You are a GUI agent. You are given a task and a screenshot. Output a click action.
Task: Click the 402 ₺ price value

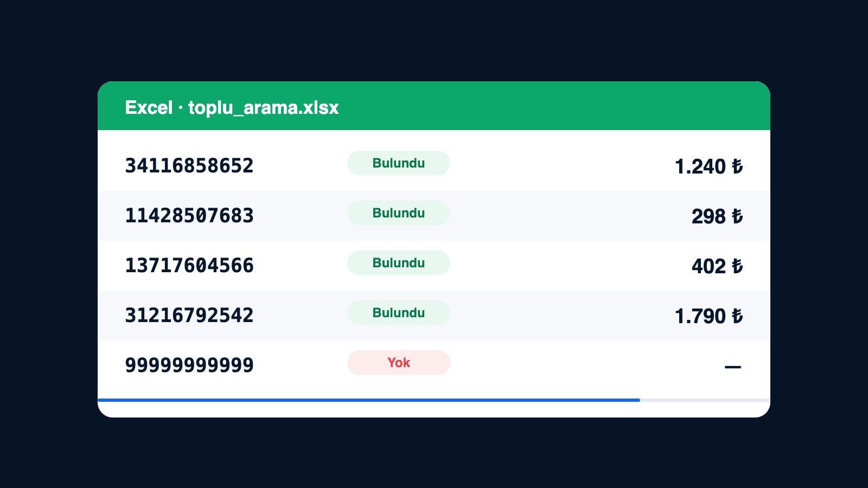click(x=717, y=266)
